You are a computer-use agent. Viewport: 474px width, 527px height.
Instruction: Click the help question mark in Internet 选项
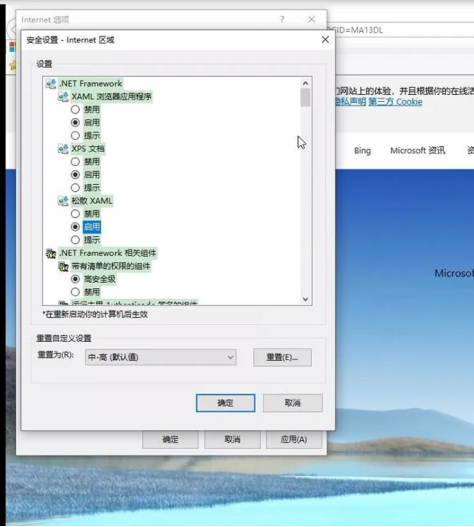[282, 19]
